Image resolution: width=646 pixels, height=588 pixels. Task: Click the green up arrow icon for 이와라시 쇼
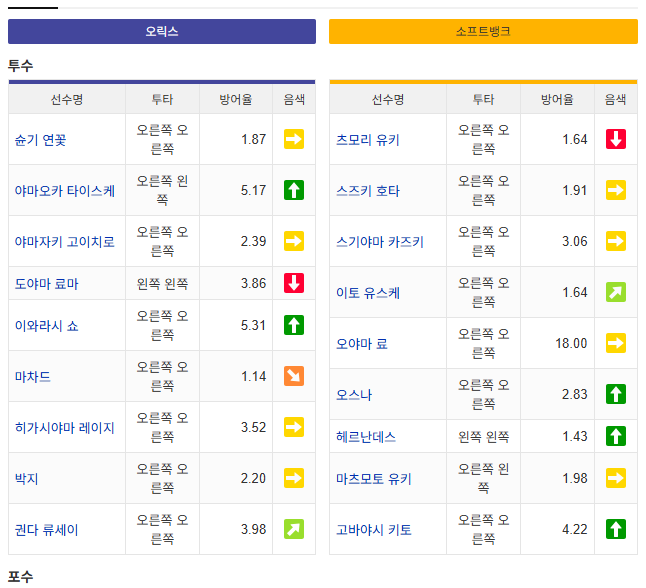tap(294, 325)
